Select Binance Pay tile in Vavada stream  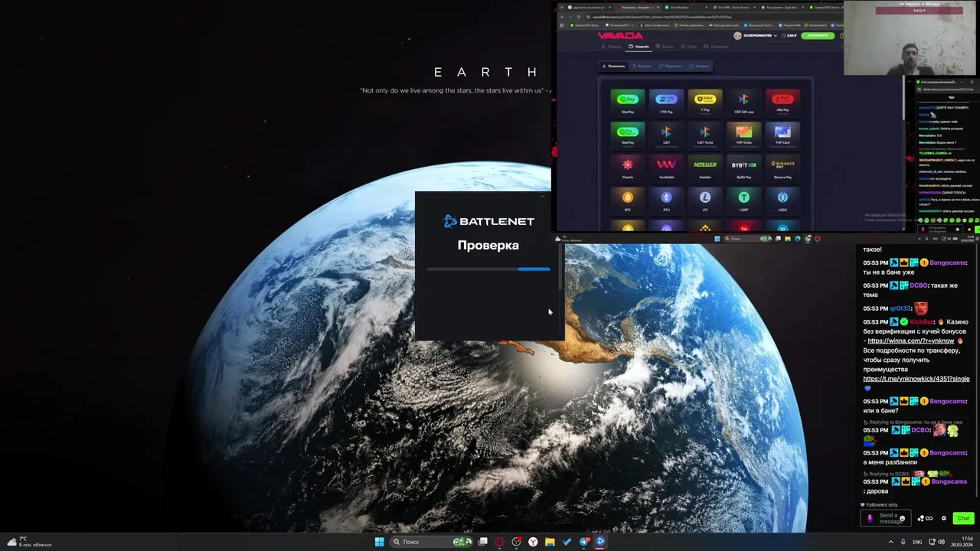(782, 168)
